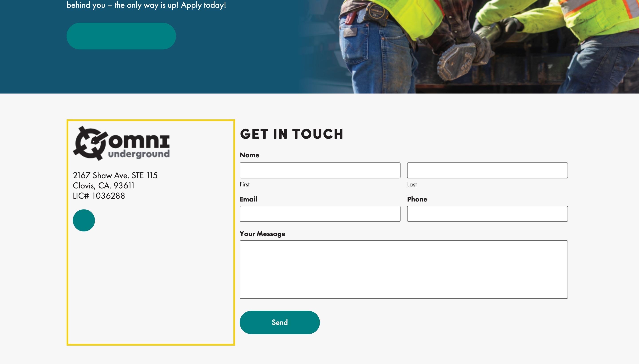Image resolution: width=639 pixels, height=364 pixels.
Task: Click the Email field label
Action: click(248, 199)
